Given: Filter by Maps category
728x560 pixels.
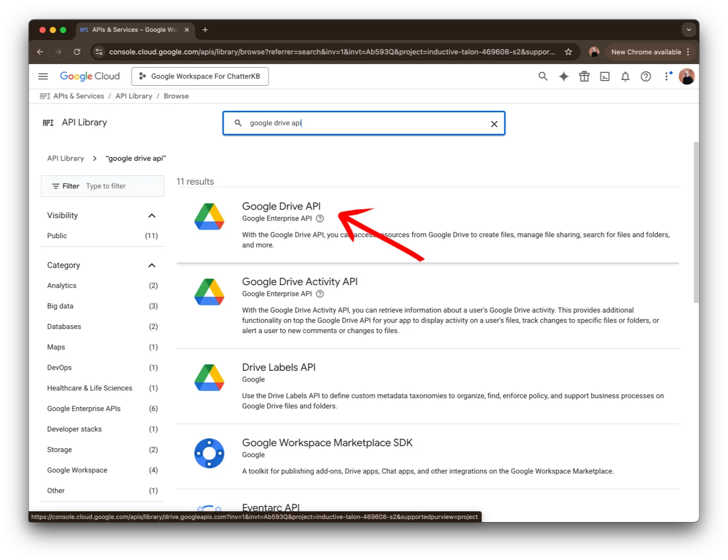Looking at the screenshot, I should tap(103, 347).
